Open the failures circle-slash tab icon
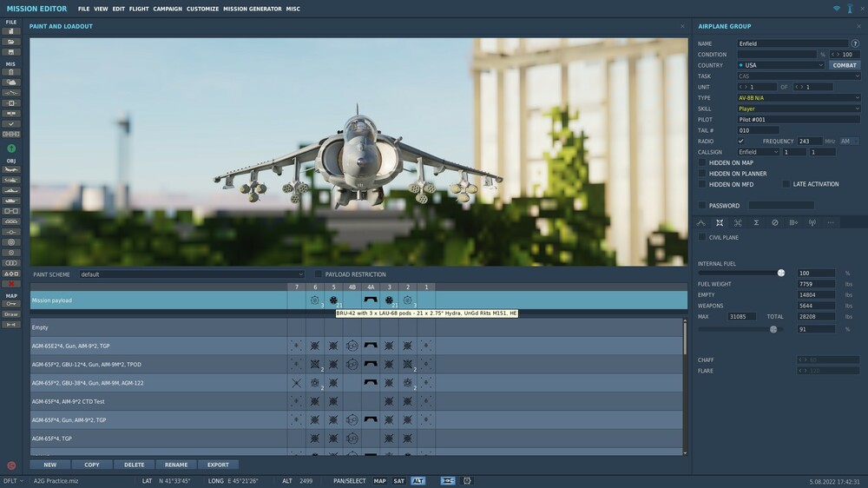Image resolution: width=868 pixels, height=488 pixels. (775, 222)
